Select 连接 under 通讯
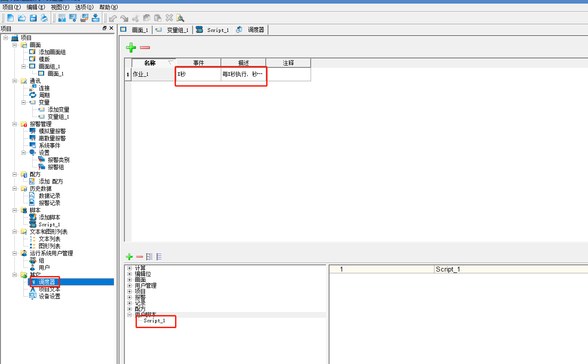 click(44, 88)
